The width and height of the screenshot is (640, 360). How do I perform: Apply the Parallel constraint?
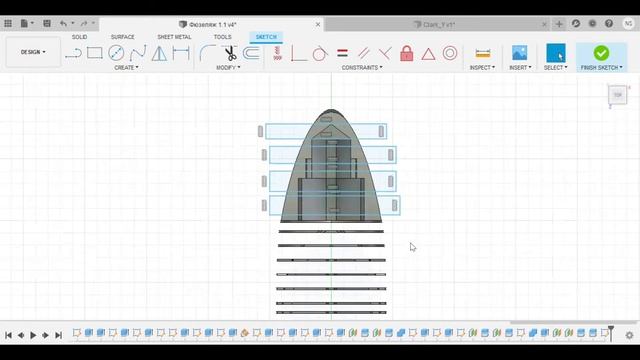click(x=363, y=53)
